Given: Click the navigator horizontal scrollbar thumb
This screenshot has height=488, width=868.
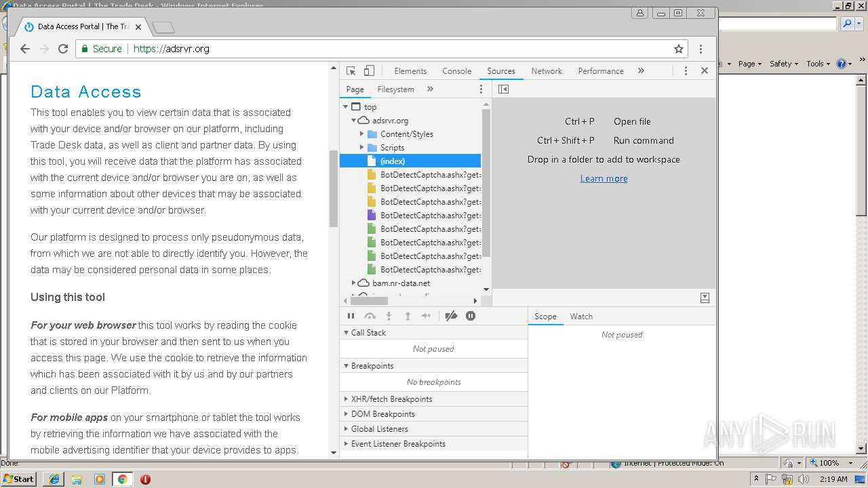Looking at the screenshot, I should 370,301.
